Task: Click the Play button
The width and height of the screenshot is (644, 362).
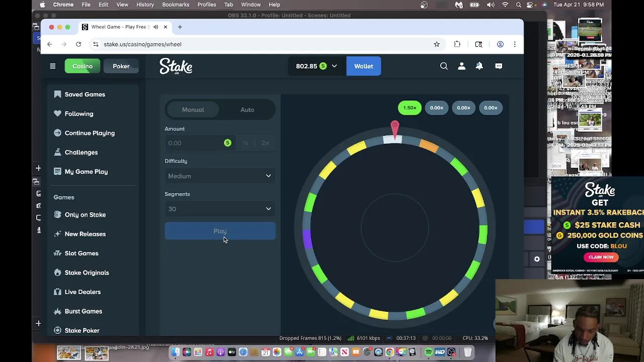Action: pos(220,231)
